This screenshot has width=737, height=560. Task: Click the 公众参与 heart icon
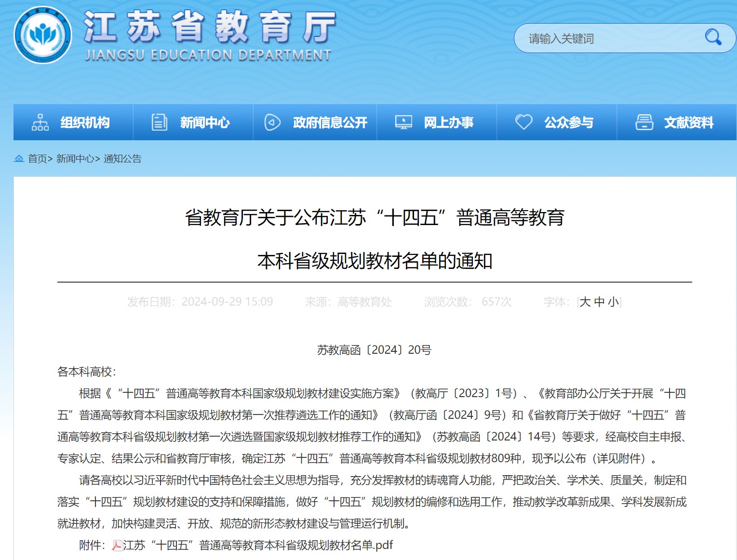pyautogui.click(x=523, y=122)
